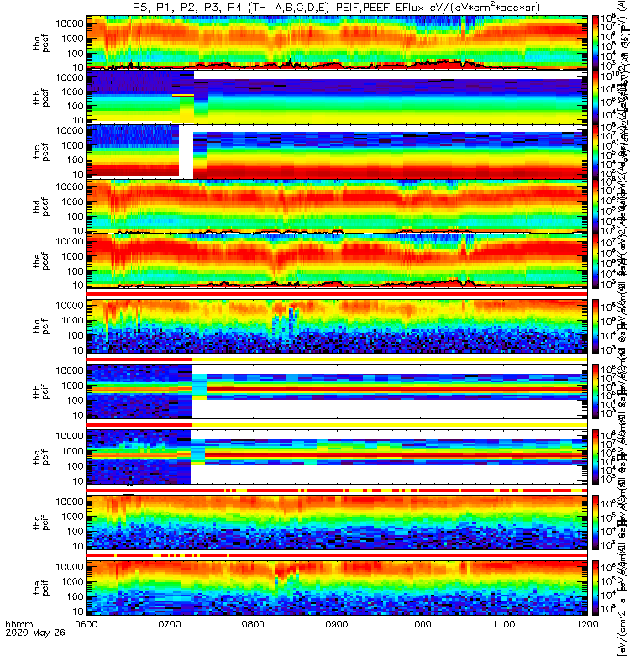
Task: Click inside the thb peif spectrogram panel
Action: tap(337, 391)
